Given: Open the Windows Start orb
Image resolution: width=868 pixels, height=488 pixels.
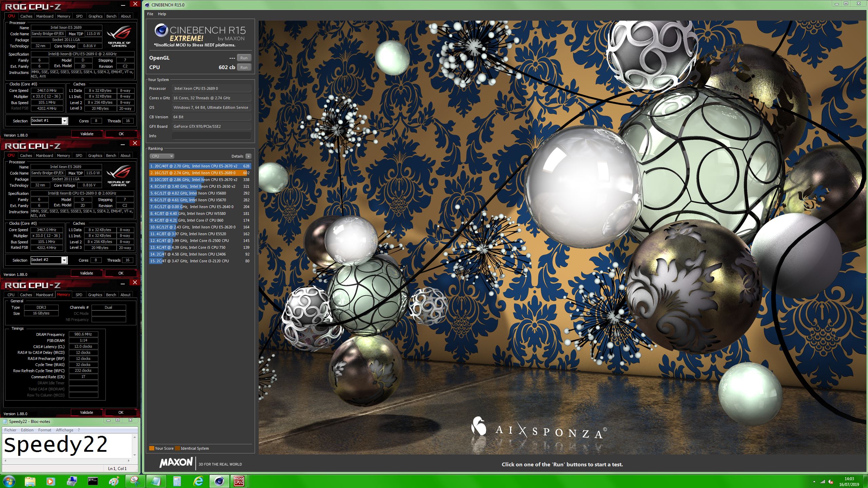Looking at the screenshot, I should tap(9, 481).
